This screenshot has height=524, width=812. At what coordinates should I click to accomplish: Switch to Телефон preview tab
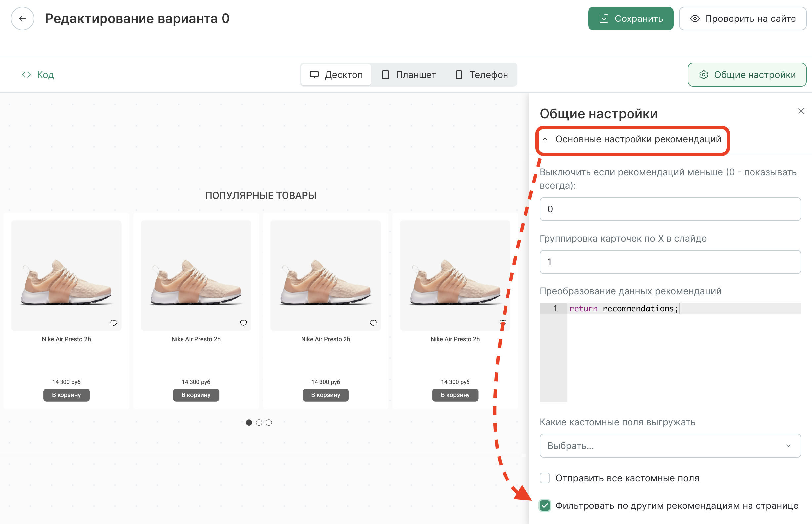pos(482,75)
